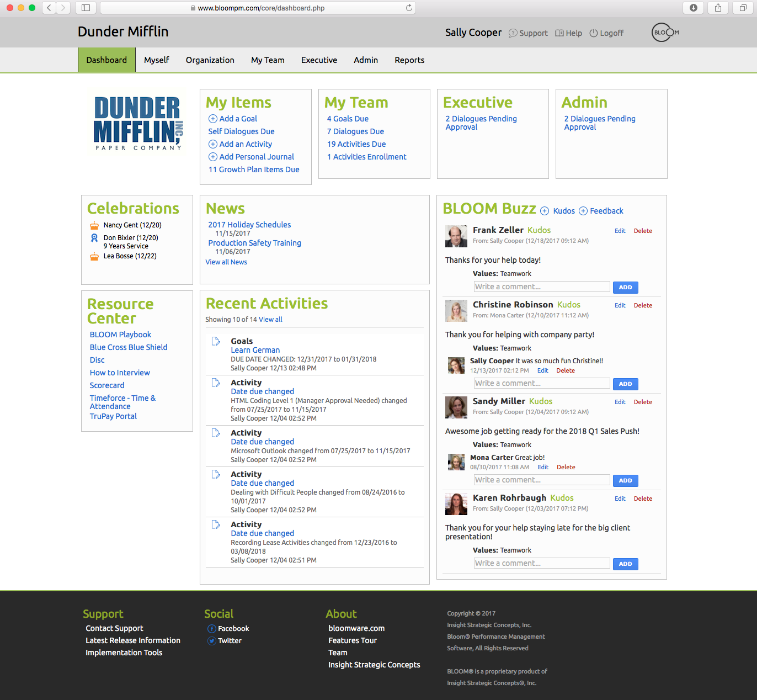Viewport: 757px width, 700px height.
Task: Open the Myself menu
Action: (157, 60)
